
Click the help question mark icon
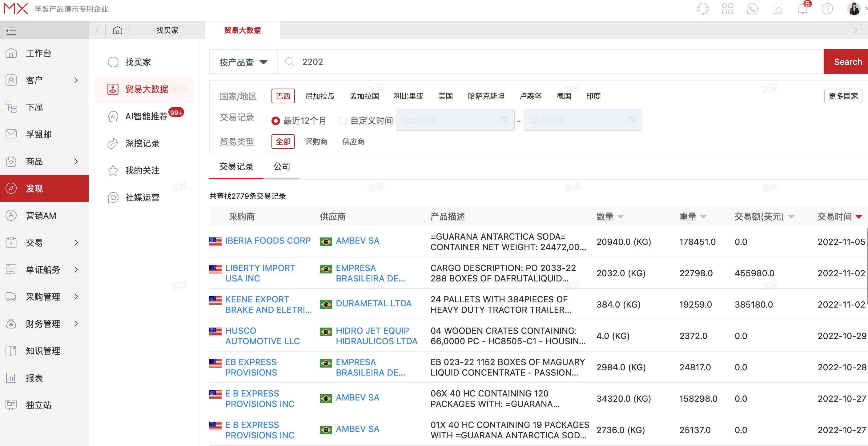coord(827,9)
